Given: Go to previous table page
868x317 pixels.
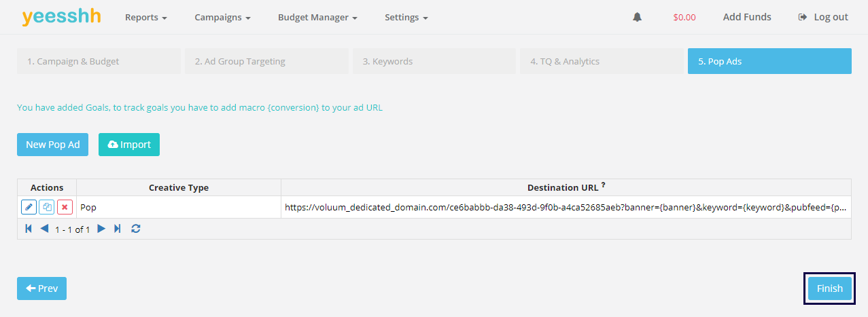Looking at the screenshot, I should (44, 229).
